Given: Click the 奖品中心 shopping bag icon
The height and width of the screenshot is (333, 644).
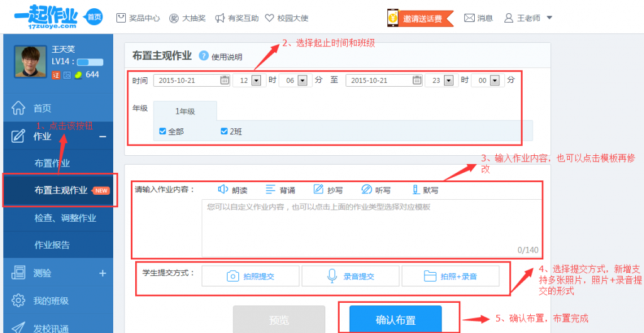Looking at the screenshot, I should tap(121, 18).
